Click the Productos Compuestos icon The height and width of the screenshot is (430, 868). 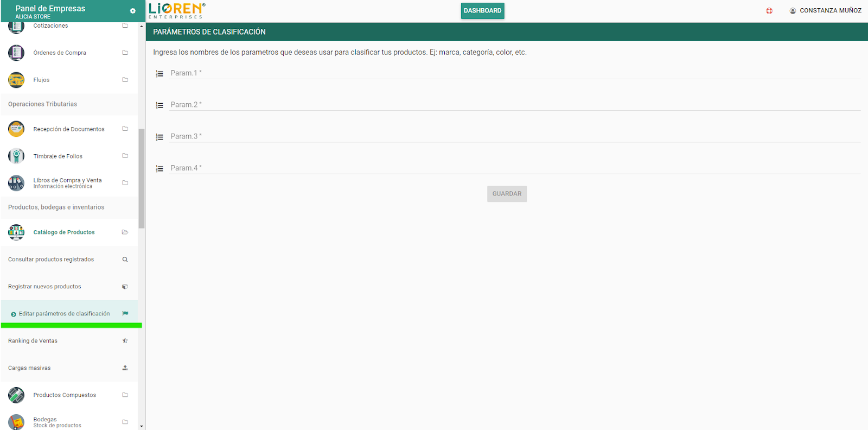(x=16, y=395)
